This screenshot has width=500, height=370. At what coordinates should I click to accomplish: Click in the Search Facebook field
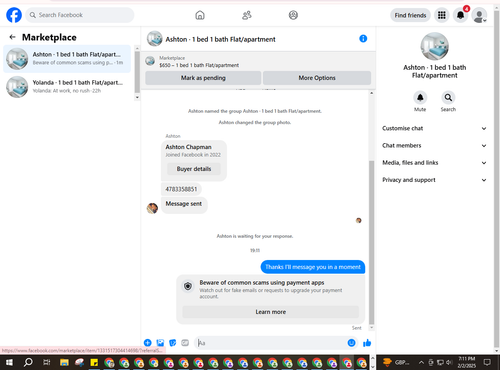(80, 15)
